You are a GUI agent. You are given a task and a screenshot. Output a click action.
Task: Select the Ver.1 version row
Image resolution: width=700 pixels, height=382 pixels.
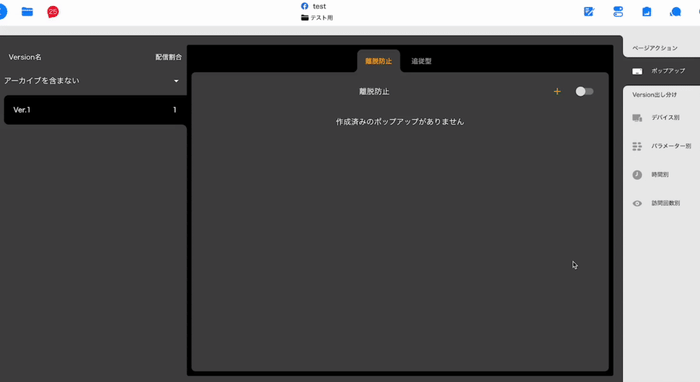point(95,110)
